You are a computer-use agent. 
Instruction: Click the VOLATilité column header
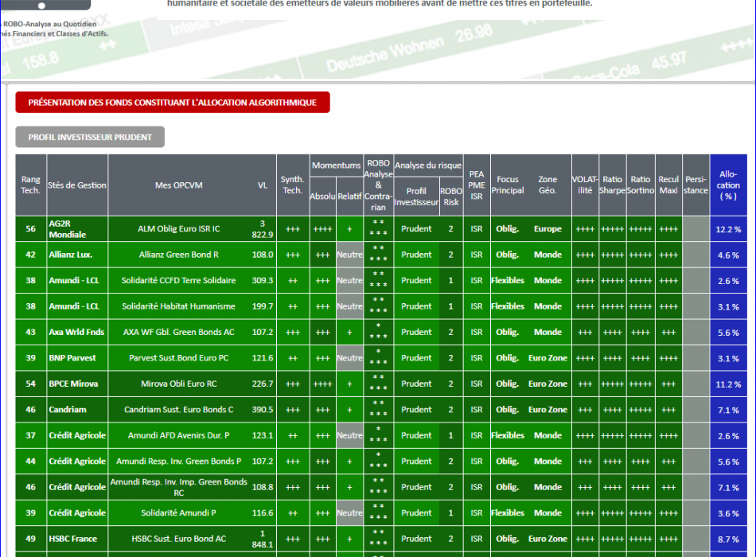pos(585,185)
